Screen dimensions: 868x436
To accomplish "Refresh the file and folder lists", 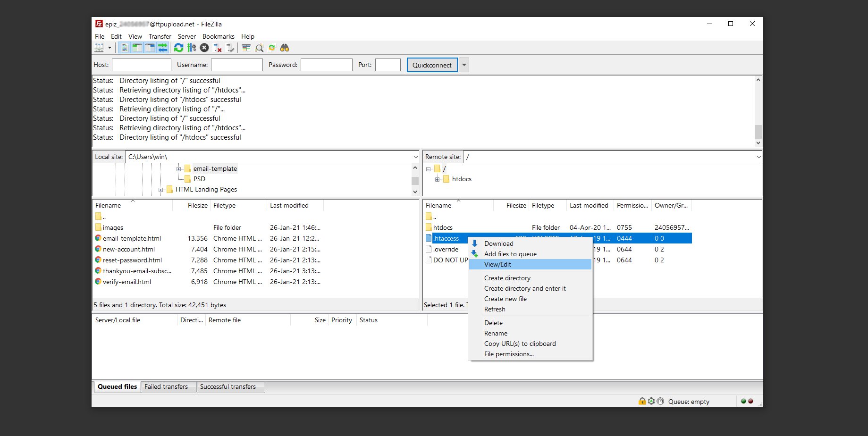I will point(178,48).
